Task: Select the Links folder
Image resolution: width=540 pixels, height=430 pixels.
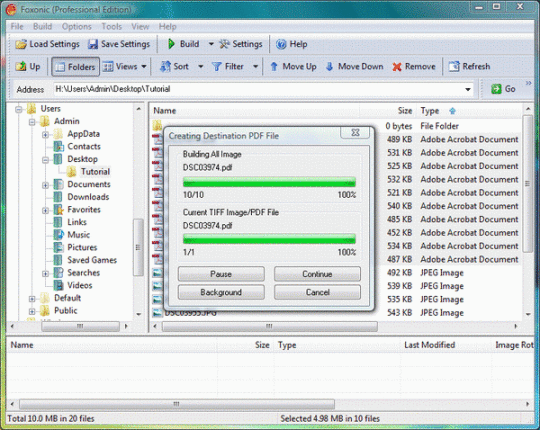Action: click(x=77, y=222)
